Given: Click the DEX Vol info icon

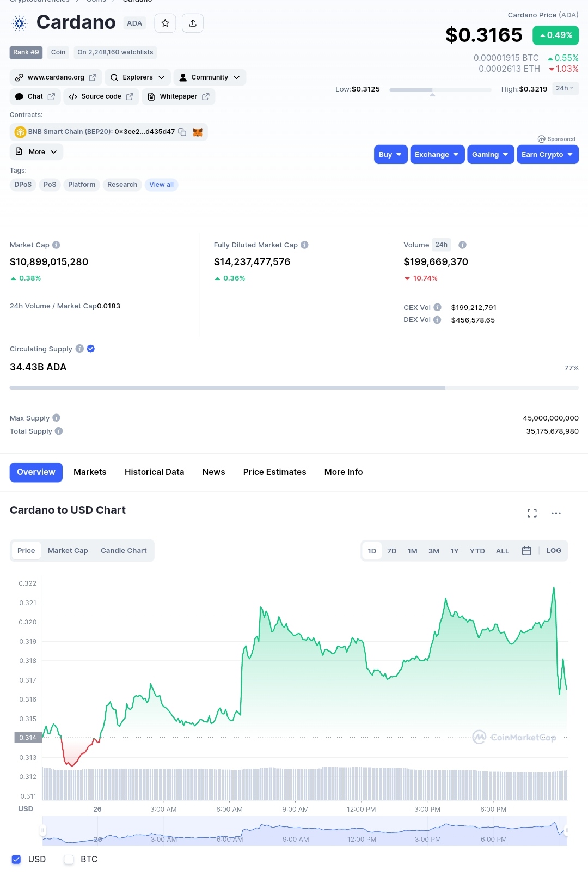Looking at the screenshot, I should pyautogui.click(x=437, y=320).
